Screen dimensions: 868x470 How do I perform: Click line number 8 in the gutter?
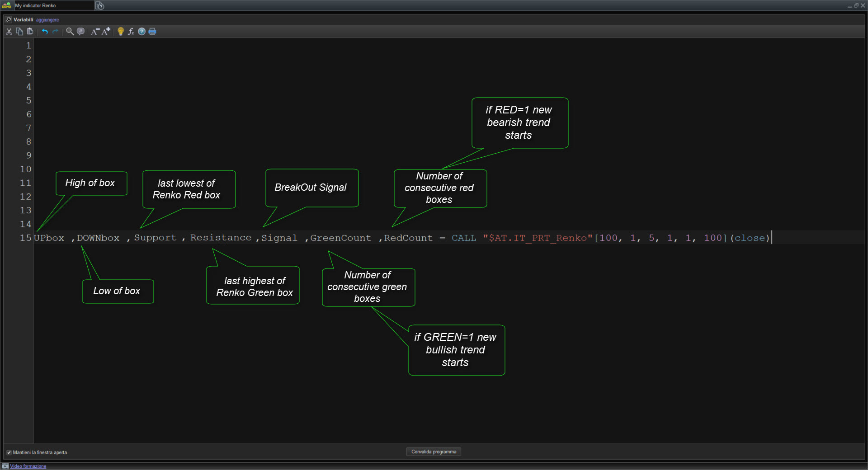[x=28, y=141]
